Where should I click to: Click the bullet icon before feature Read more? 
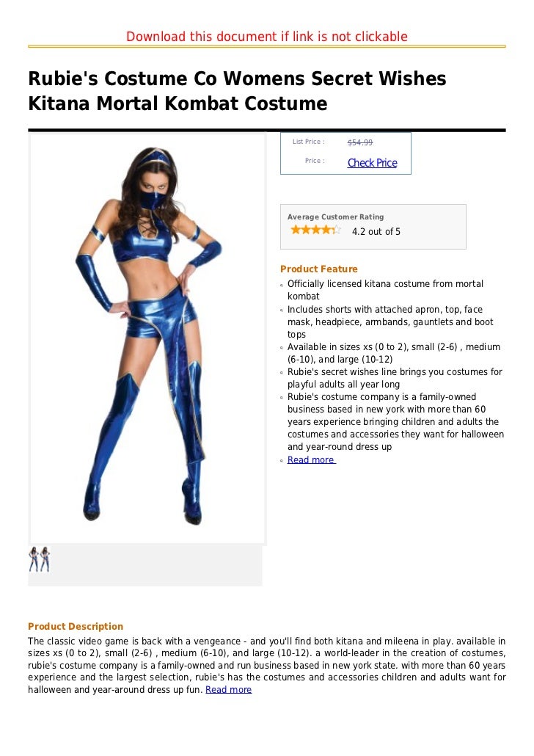(282, 461)
